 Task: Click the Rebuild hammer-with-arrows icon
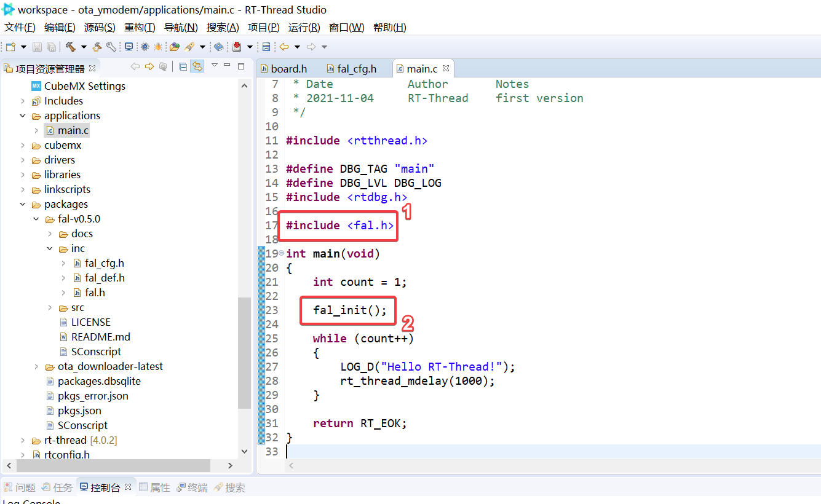[x=97, y=47]
